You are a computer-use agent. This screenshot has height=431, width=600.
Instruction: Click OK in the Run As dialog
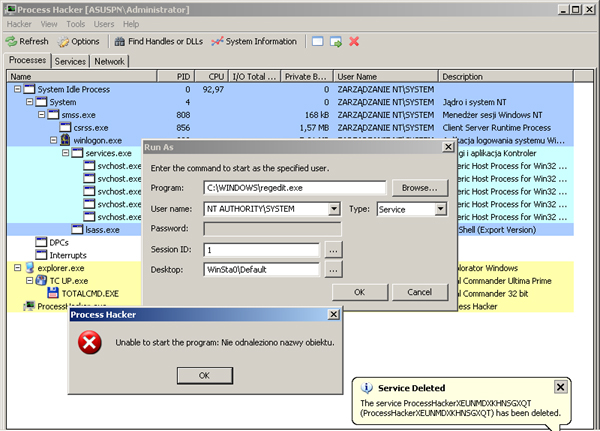[360, 292]
